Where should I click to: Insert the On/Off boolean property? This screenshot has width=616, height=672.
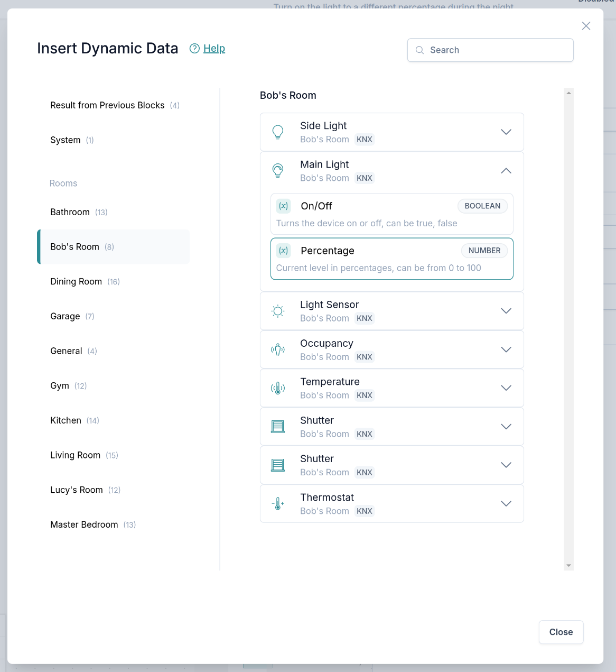click(391, 214)
